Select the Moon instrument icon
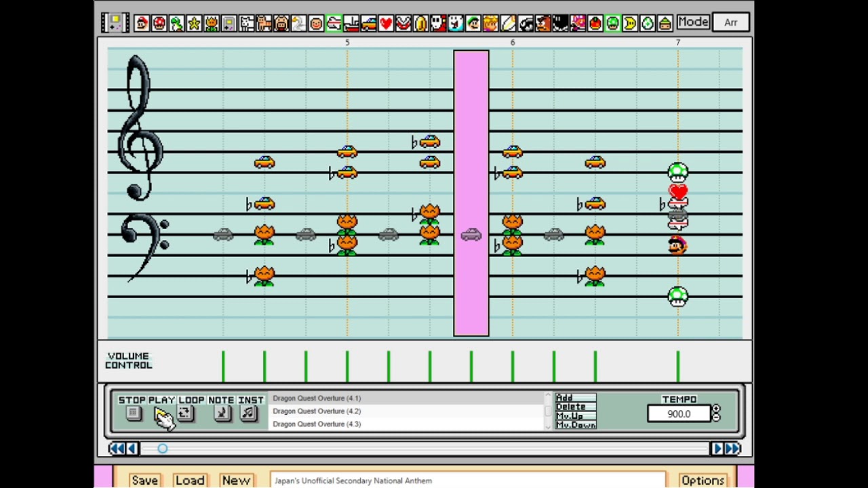Screen dimensions: 868x488 tap(630, 24)
